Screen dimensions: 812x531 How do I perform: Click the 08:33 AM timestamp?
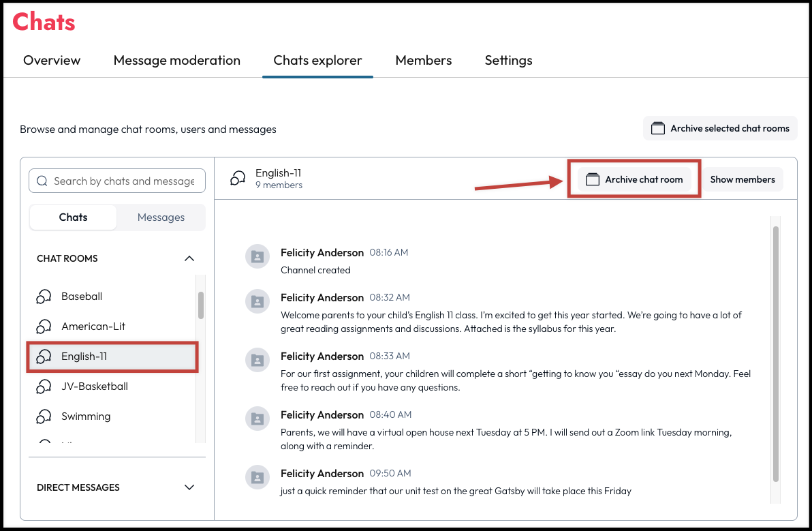pos(390,356)
